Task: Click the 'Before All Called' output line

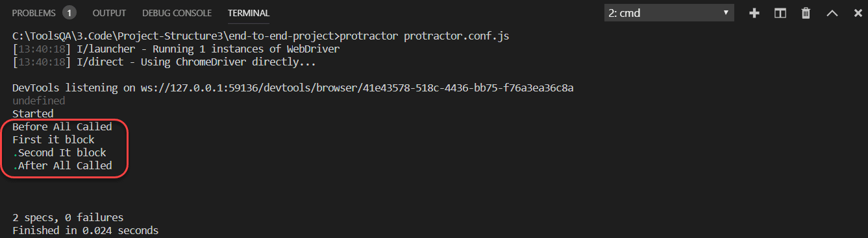Action: pyautogui.click(x=62, y=126)
